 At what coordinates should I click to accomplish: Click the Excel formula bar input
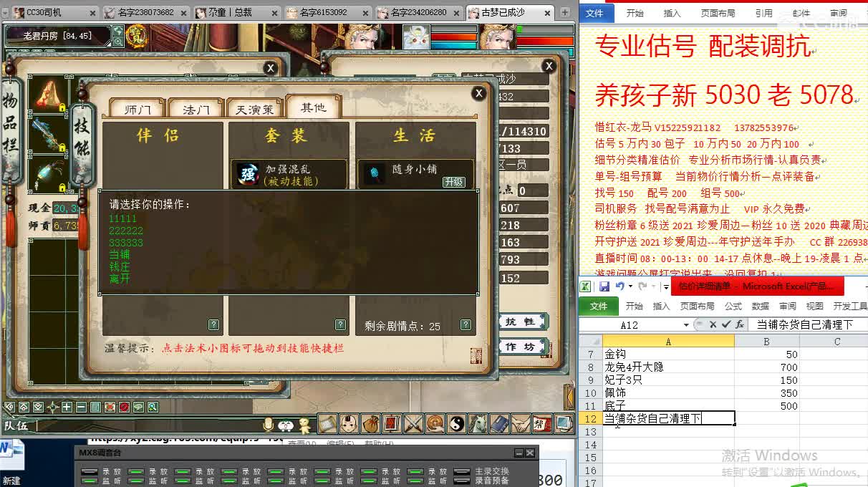[x=809, y=324]
